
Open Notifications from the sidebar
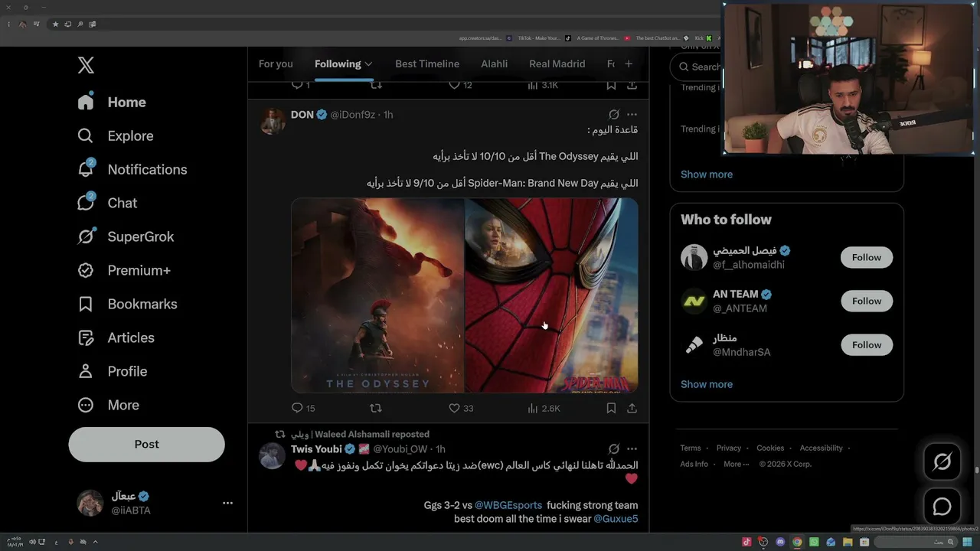click(132, 169)
